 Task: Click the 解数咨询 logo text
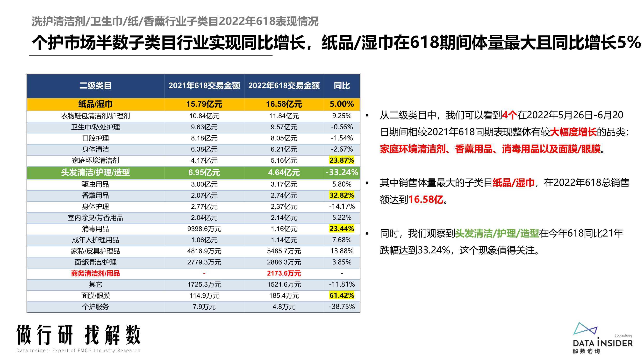pos(586,351)
